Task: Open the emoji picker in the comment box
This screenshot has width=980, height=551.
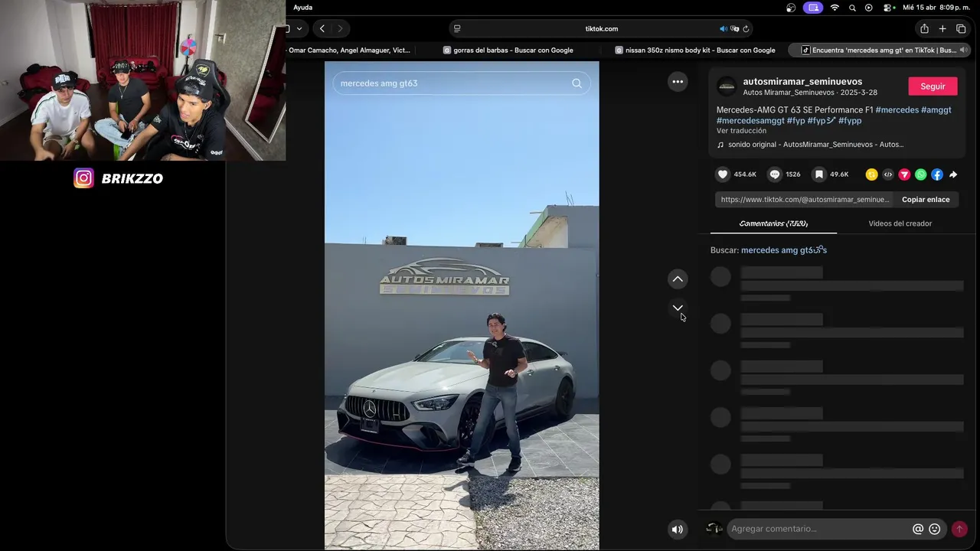Action: pyautogui.click(x=935, y=529)
